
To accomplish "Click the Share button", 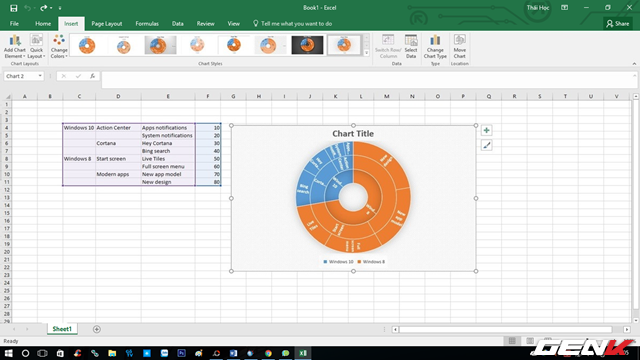I will pyautogui.click(x=618, y=24).
